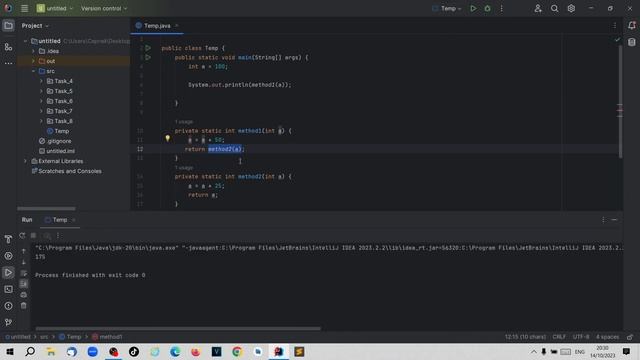The image size is (640, 360).
Task: Select Scratches and Consoles node
Action: point(67,171)
